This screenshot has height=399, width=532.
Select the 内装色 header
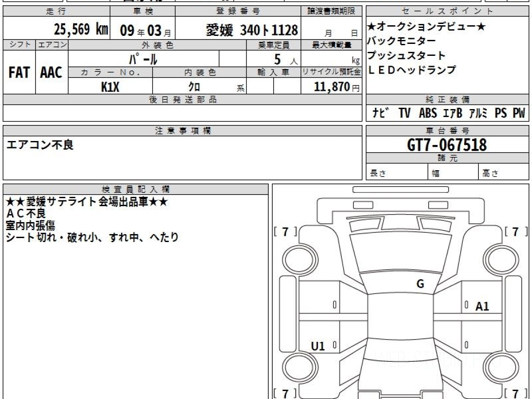click(199, 72)
